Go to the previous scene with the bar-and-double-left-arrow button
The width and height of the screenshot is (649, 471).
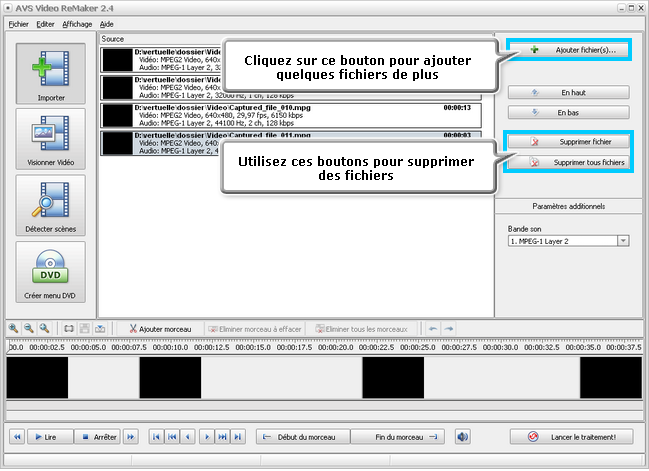[172, 437]
